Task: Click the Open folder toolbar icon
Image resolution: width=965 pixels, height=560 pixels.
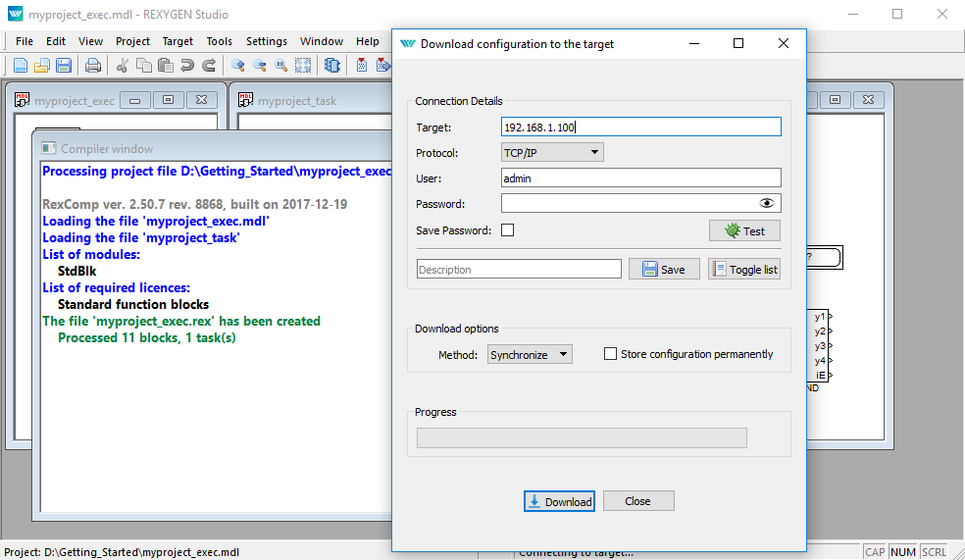Action: click(42, 66)
